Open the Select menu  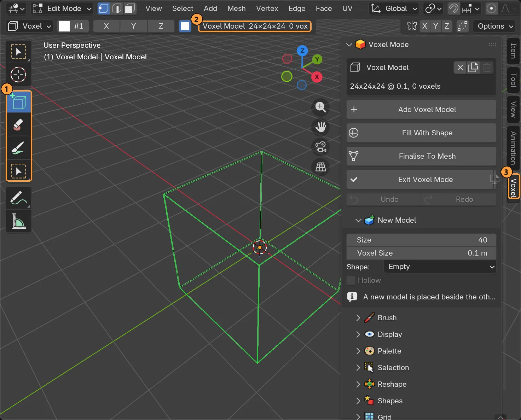[183, 8]
